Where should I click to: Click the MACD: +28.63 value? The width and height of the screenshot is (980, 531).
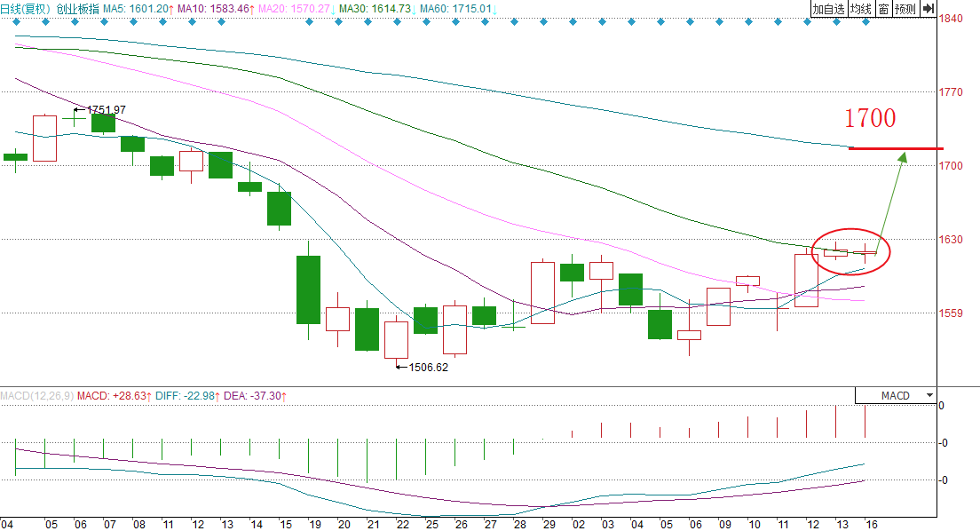click(x=115, y=396)
